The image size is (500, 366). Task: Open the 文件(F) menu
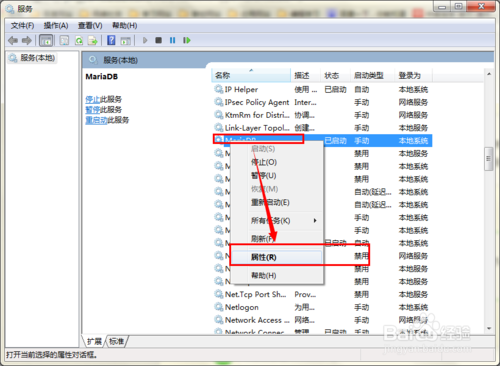[22, 26]
